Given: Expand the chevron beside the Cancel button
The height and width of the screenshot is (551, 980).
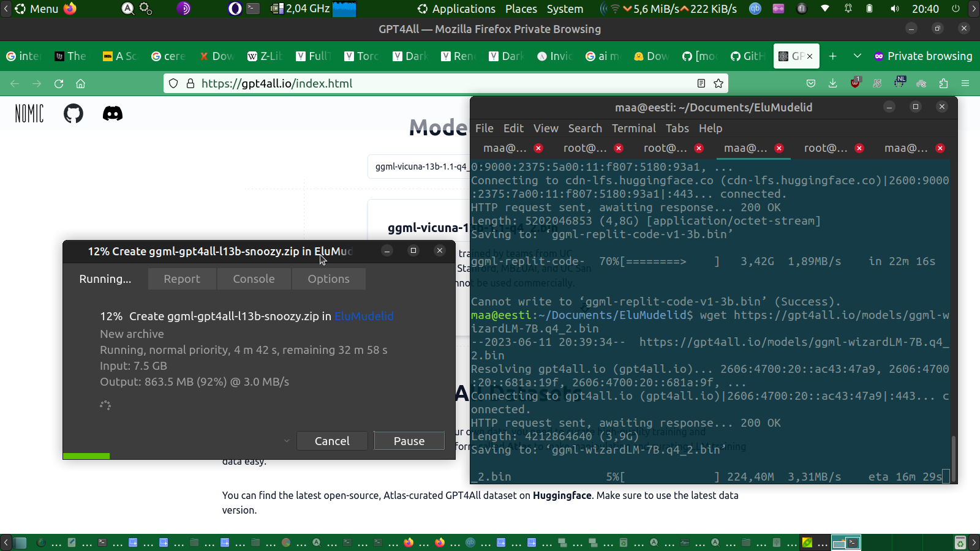Looking at the screenshot, I should tap(287, 441).
